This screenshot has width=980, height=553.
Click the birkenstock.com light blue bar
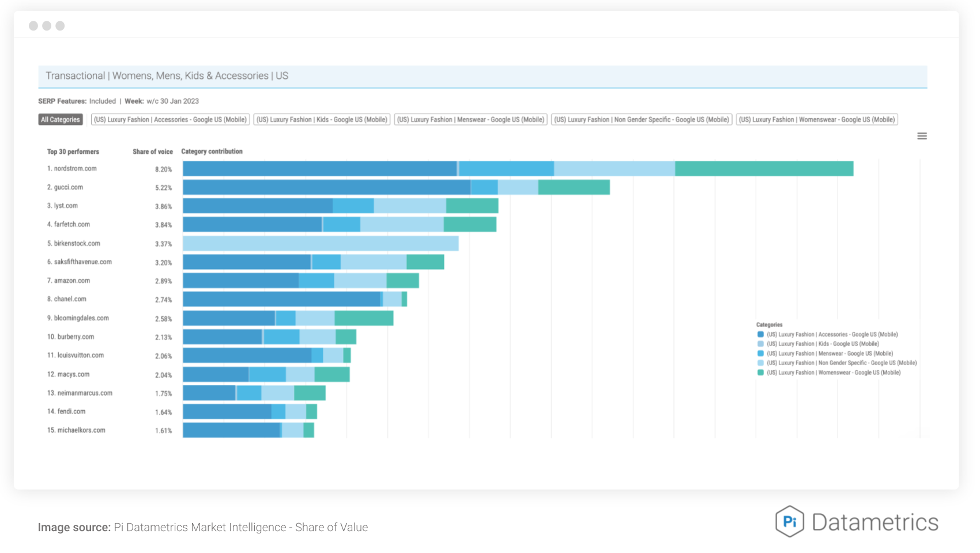pyautogui.click(x=321, y=243)
